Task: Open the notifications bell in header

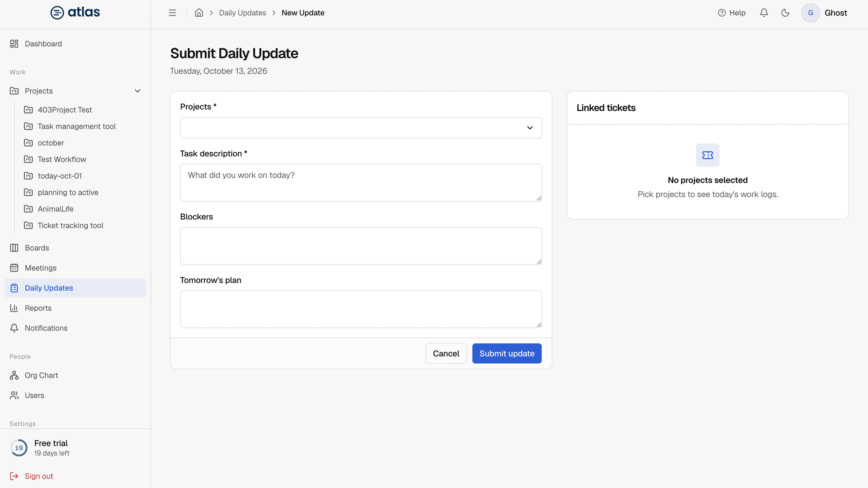Action: [x=764, y=13]
